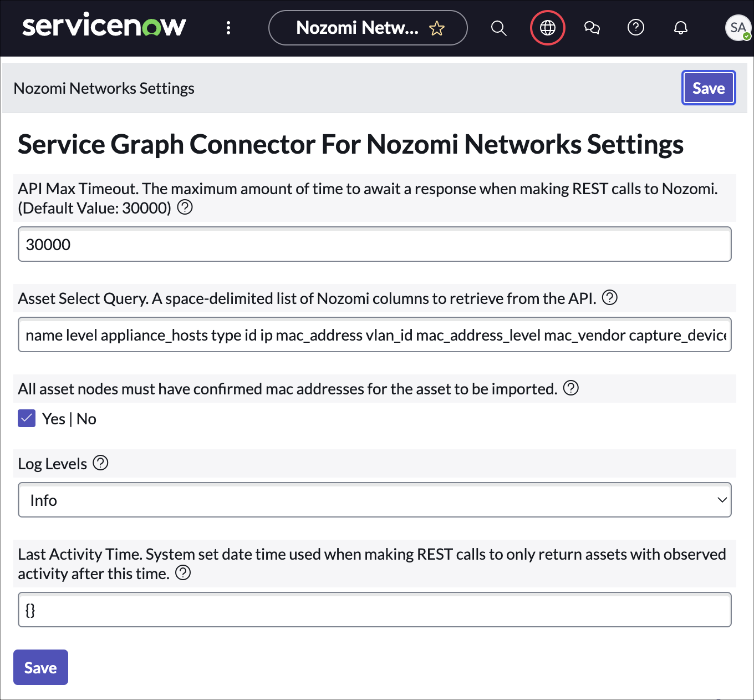Click the globe scope picker icon

coord(548,28)
